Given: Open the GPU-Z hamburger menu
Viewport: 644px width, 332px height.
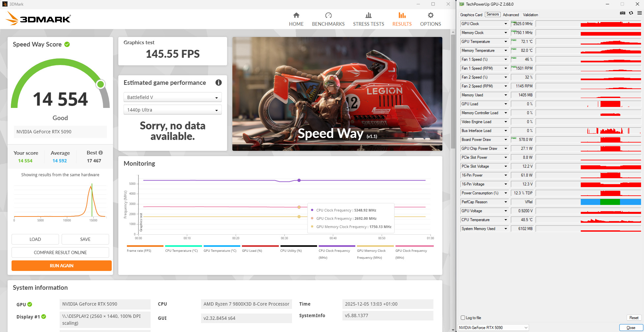Looking at the screenshot, I should coord(639,13).
